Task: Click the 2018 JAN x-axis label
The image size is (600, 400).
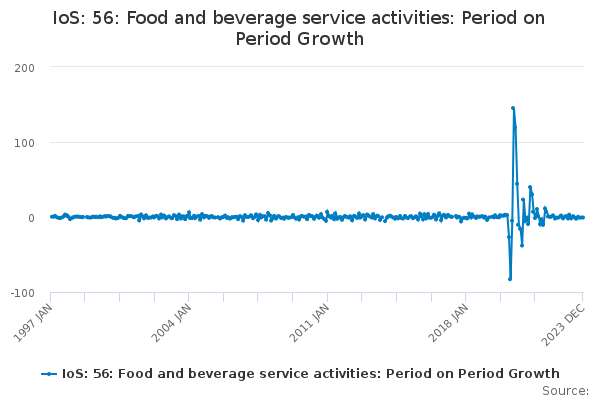Action: (x=448, y=323)
